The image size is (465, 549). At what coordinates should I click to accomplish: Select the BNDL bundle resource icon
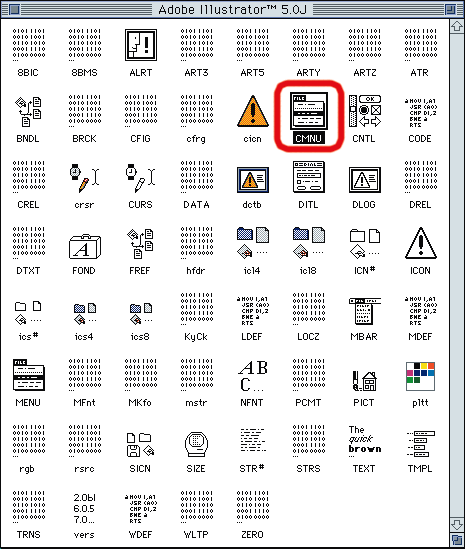coord(28,111)
